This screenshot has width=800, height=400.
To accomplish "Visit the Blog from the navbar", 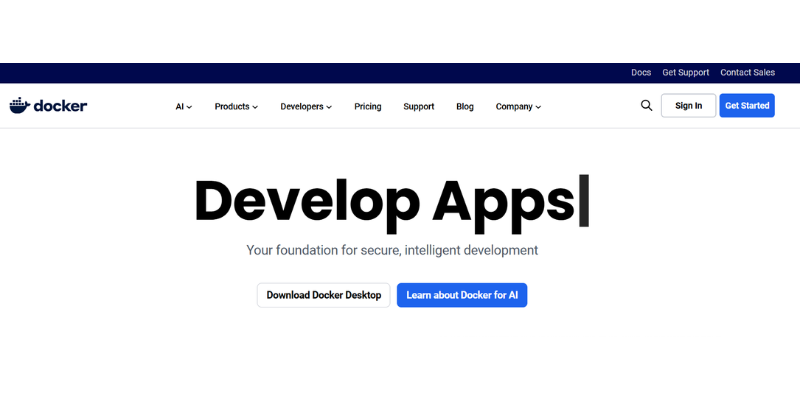I will pos(465,106).
